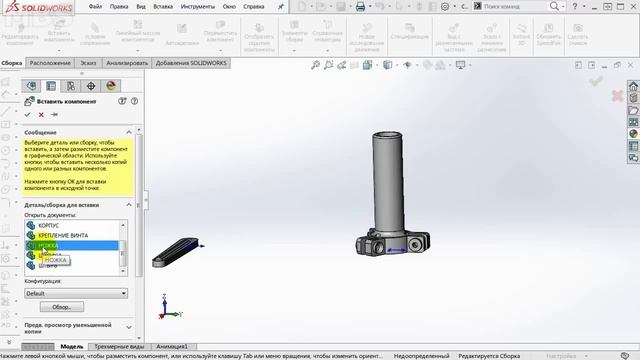Confirm Insert Component with green checkmark in panel
Screen dimensions: 640x360
(27, 115)
